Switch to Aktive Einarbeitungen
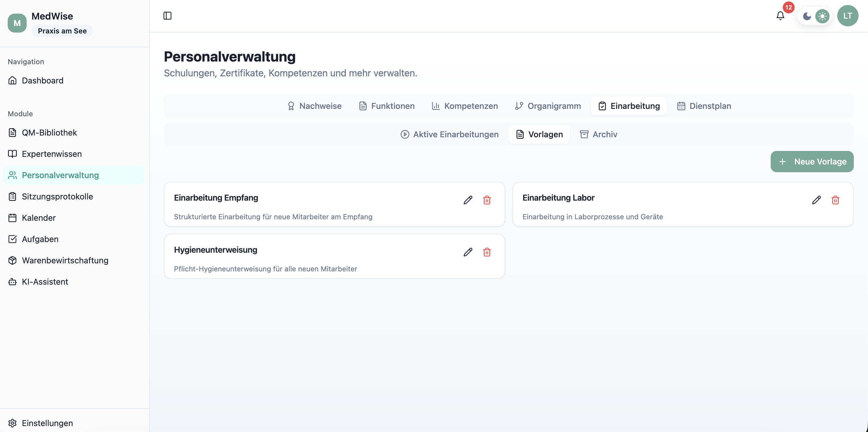The height and width of the screenshot is (432, 868). coord(449,134)
